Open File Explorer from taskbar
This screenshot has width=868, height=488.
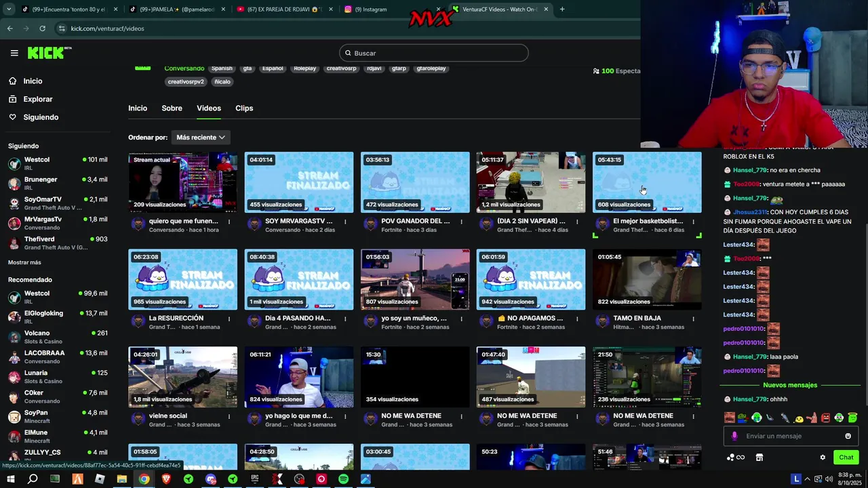(122, 479)
